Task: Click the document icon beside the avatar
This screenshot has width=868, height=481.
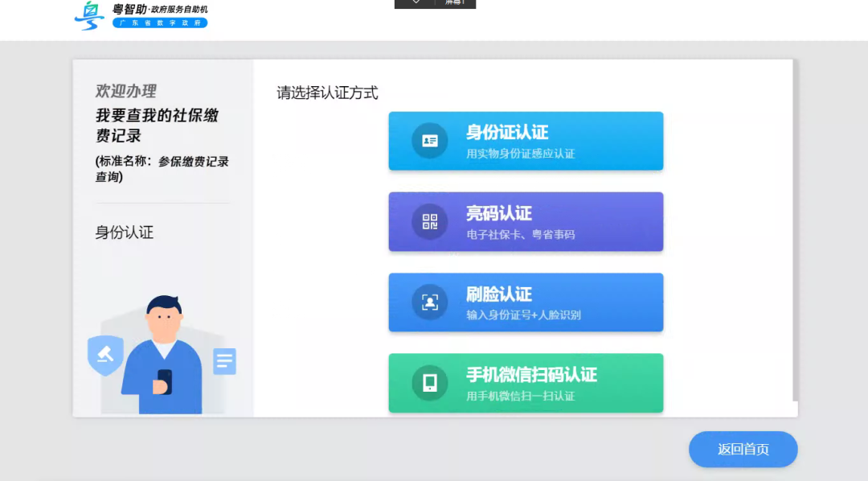Action: click(x=224, y=361)
